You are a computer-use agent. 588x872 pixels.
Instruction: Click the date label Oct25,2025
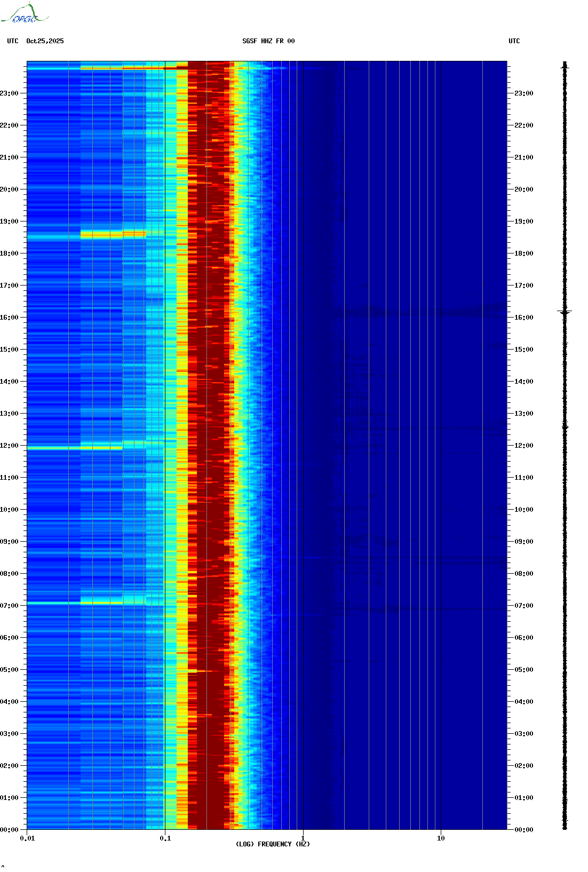[45, 41]
